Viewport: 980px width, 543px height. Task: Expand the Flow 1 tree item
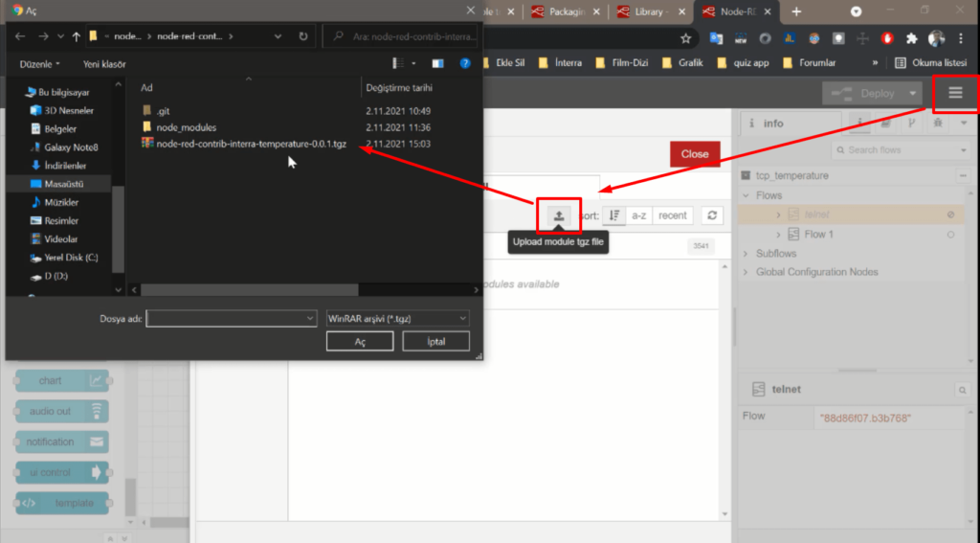click(778, 235)
